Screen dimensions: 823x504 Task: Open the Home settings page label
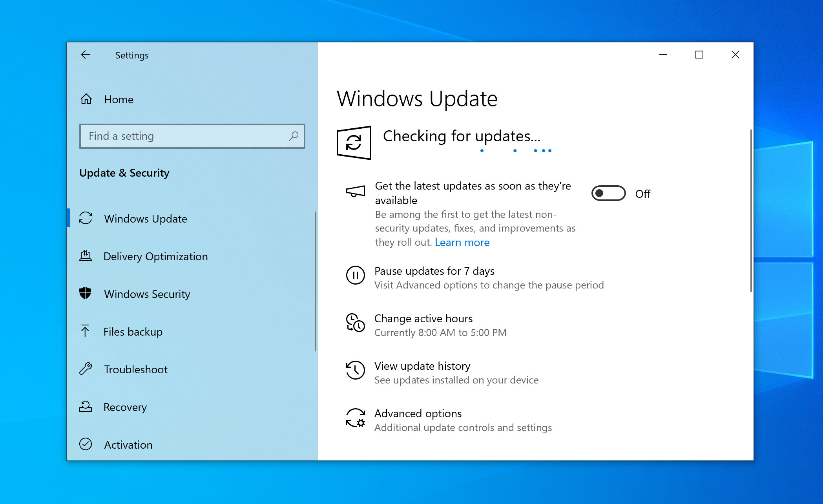coord(119,99)
